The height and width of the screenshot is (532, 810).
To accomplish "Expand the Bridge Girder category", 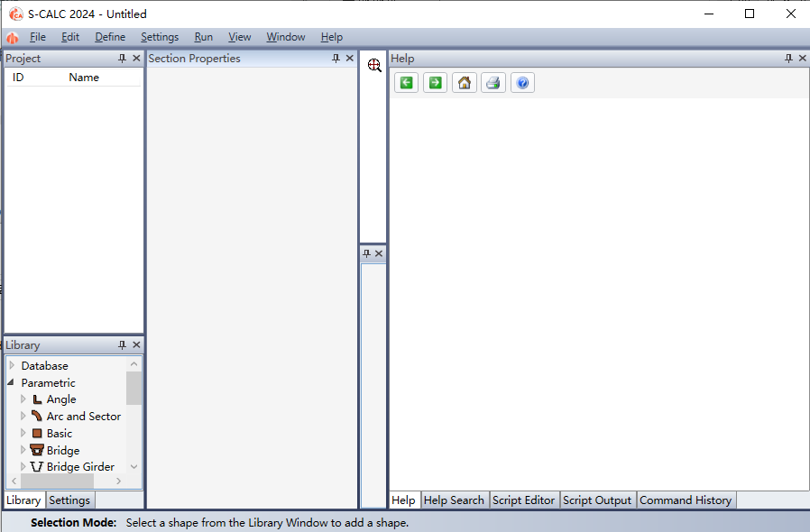I will tap(23, 466).
